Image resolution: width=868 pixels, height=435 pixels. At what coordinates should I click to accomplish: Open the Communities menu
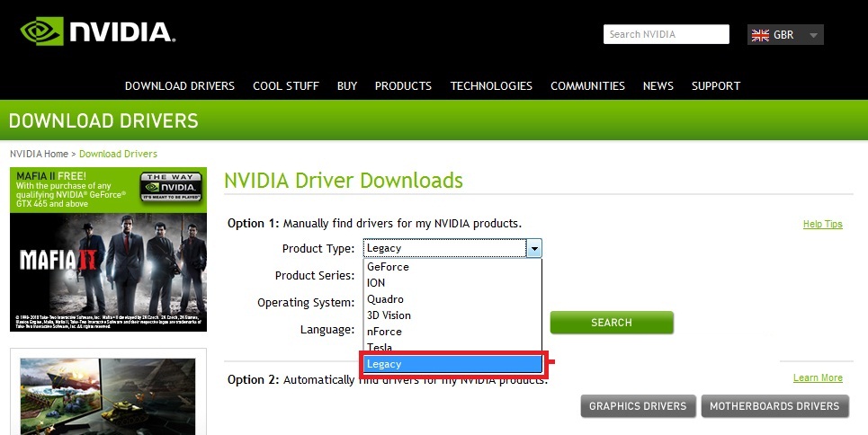pyautogui.click(x=587, y=85)
